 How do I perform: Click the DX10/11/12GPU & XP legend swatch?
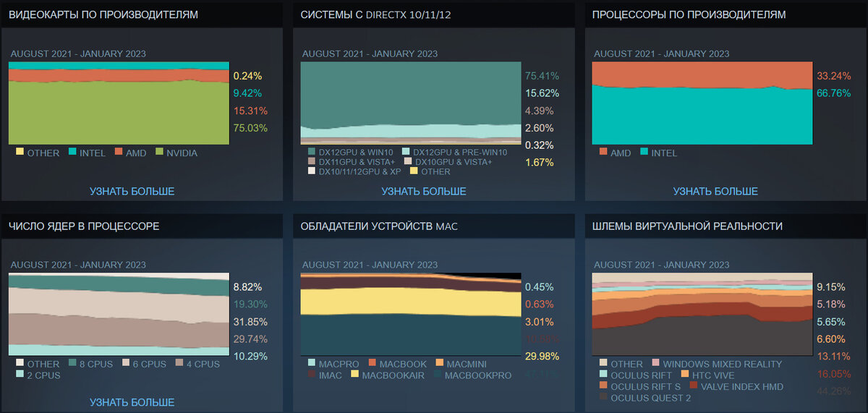(312, 171)
